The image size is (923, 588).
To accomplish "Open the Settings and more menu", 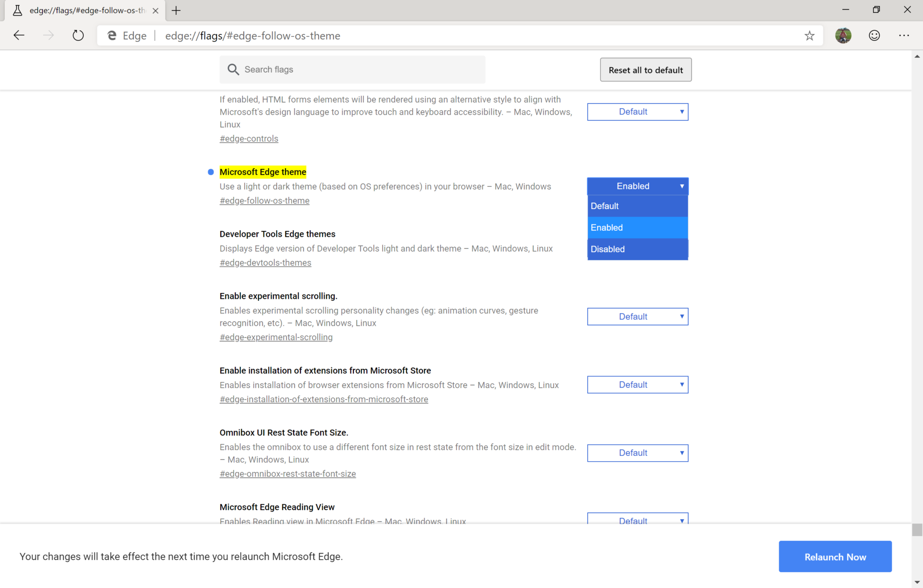I will [904, 36].
